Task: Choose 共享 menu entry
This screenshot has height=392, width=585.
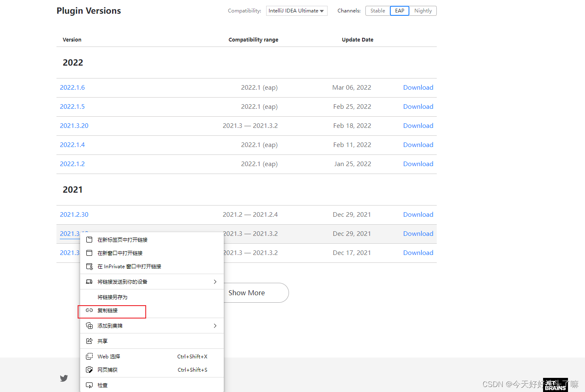Action: pyautogui.click(x=152, y=341)
